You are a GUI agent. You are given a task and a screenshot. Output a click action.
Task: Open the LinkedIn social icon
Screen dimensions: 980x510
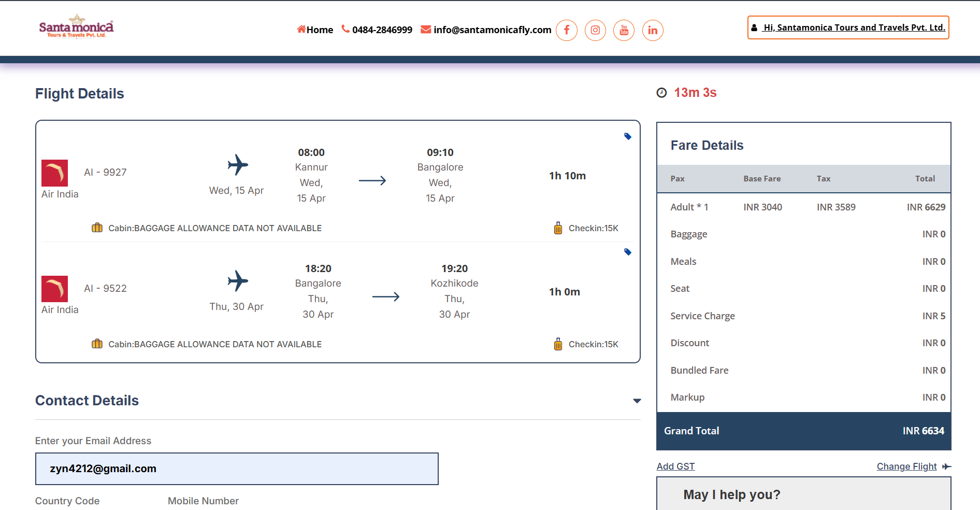[x=653, y=30]
